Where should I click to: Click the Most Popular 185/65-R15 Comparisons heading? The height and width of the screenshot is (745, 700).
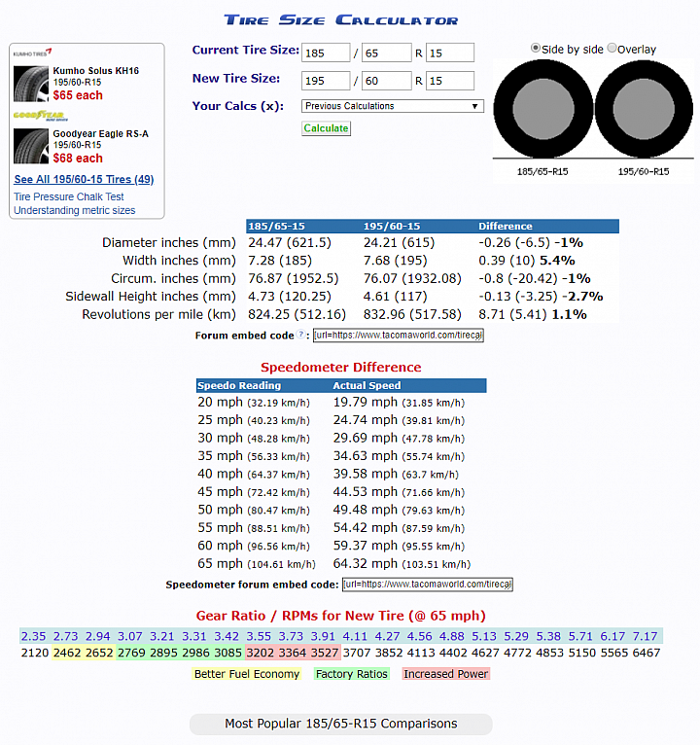(341, 724)
